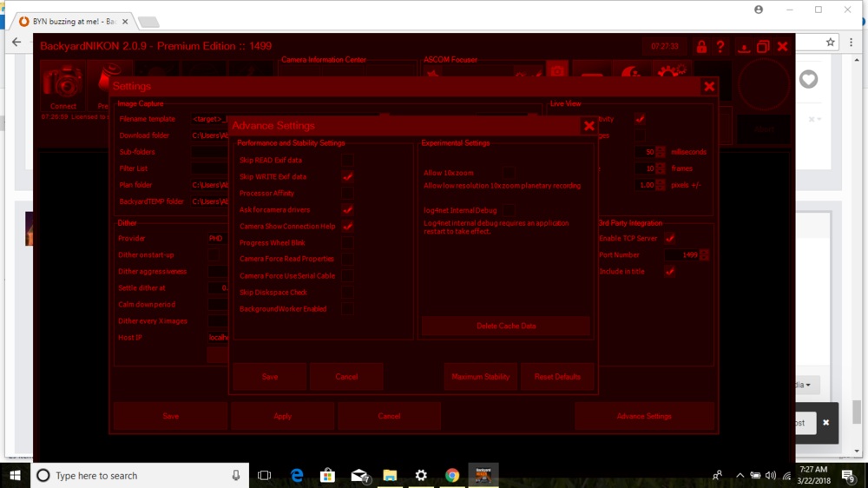Click the download tray icon in title bar
The width and height of the screenshot is (868, 488).
pyautogui.click(x=744, y=47)
